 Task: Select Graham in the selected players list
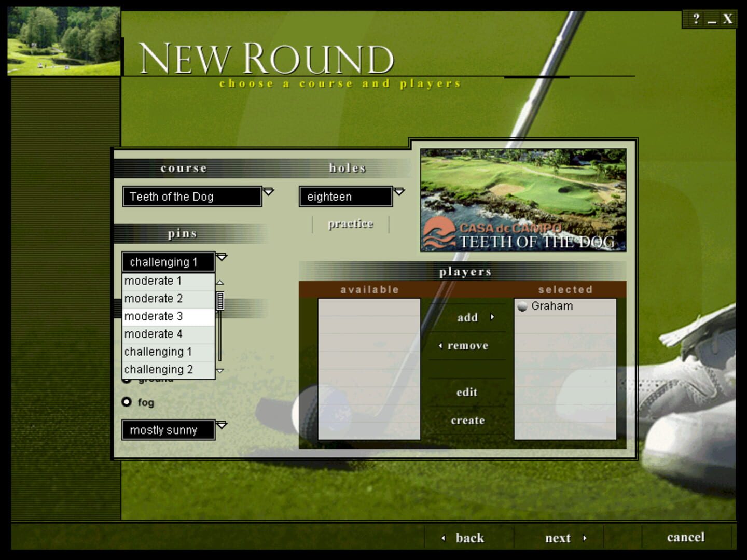[551, 306]
